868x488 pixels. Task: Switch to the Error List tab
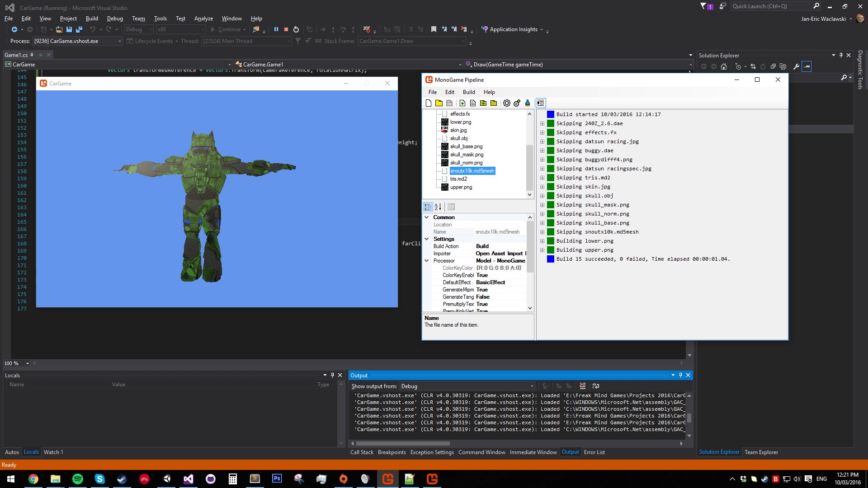click(x=594, y=452)
